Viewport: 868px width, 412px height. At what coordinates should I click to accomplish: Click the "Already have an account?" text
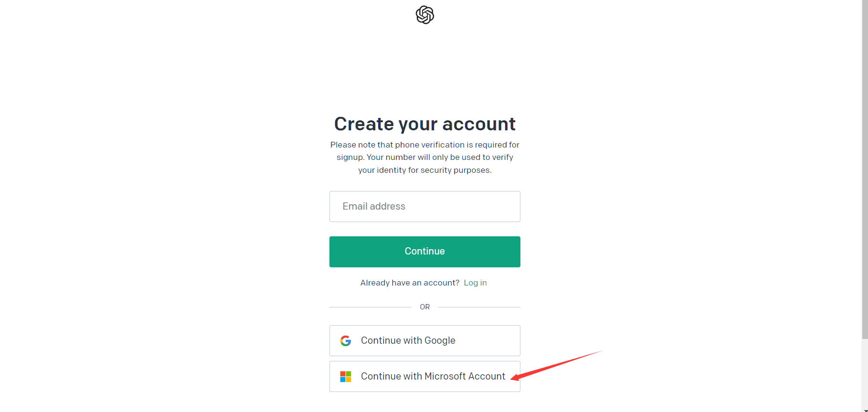pos(410,283)
